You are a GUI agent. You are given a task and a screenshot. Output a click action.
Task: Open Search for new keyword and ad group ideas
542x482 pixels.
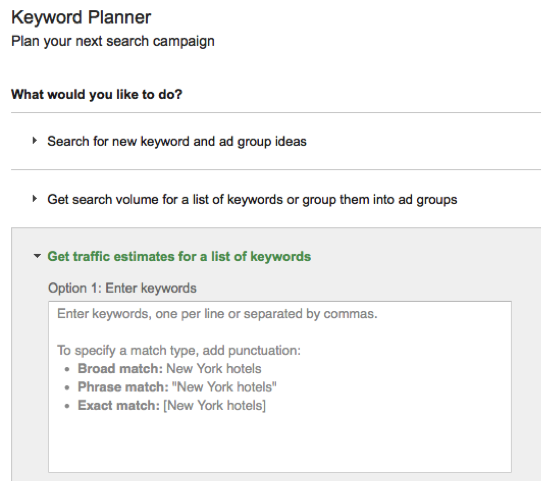pyautogui.click(x=177, y=141)
